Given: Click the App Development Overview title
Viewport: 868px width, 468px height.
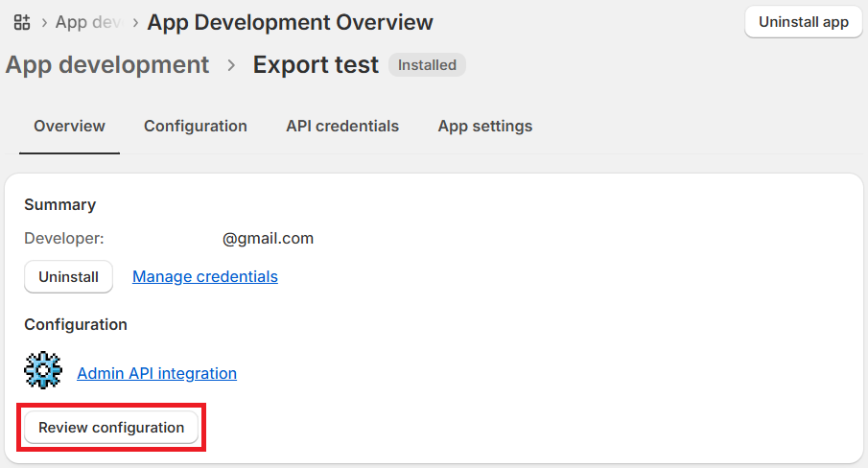Looking at the screenshot, I should pyautogui.click(x=290, y=22).
